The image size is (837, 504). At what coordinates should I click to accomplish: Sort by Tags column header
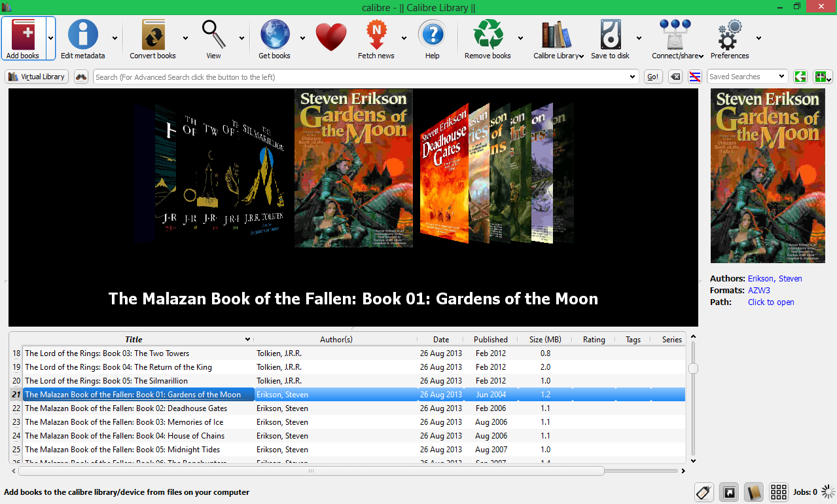(633, 339)
